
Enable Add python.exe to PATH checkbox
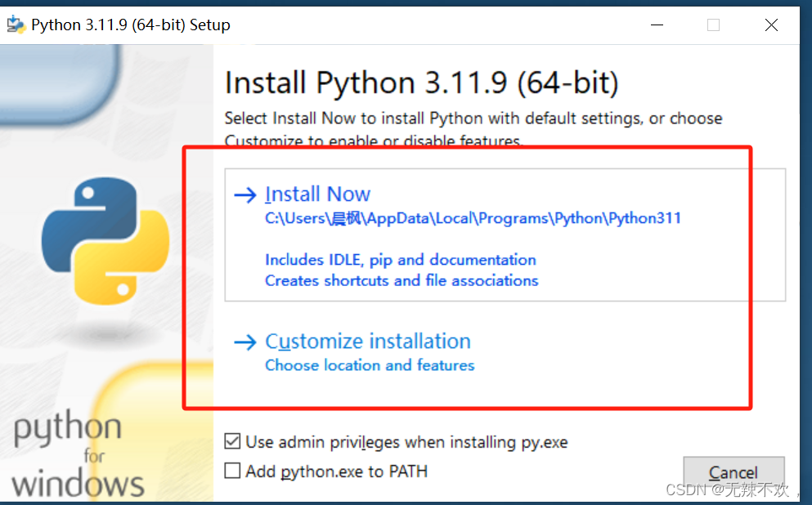pyautogui.click(x=232, y=471)
